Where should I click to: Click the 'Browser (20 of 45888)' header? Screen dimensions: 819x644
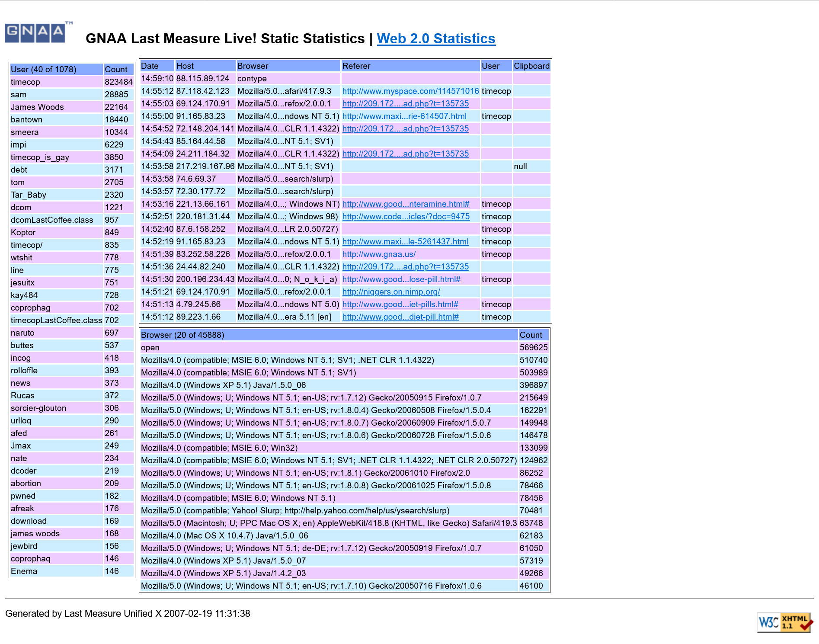tap(329, 335)
